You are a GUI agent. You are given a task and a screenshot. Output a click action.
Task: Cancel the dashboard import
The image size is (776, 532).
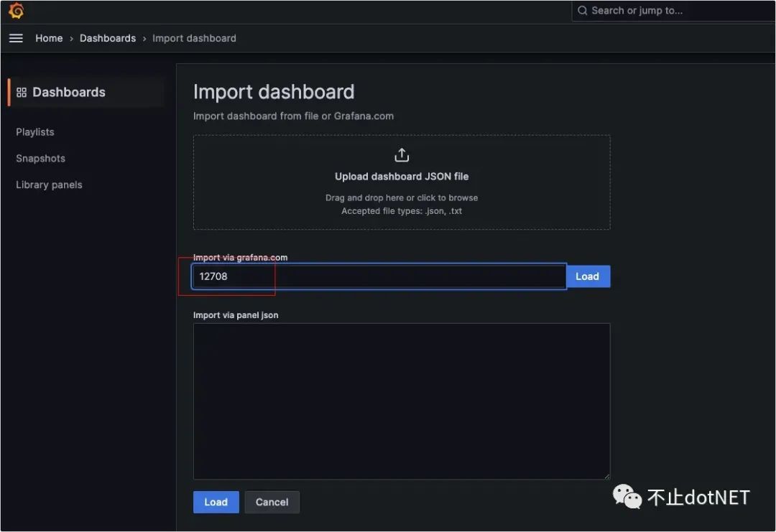pyautogui.click(x=272, y=502)
